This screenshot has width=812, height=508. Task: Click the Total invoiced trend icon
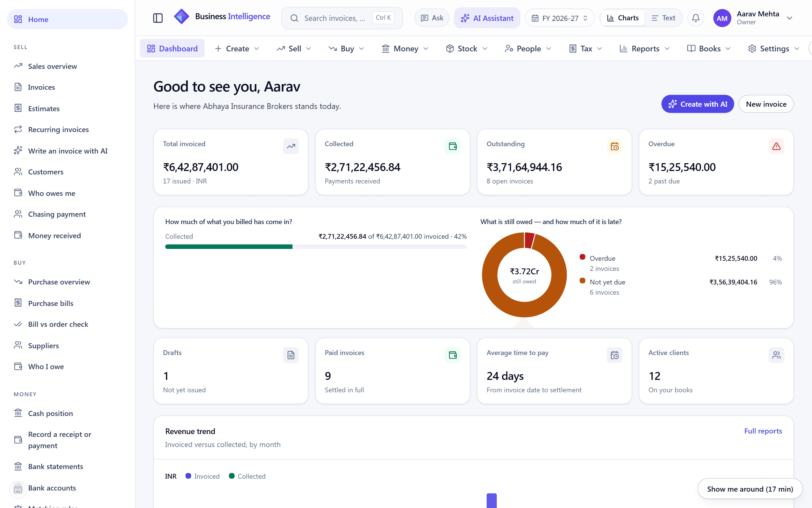(x=291, y=146)
